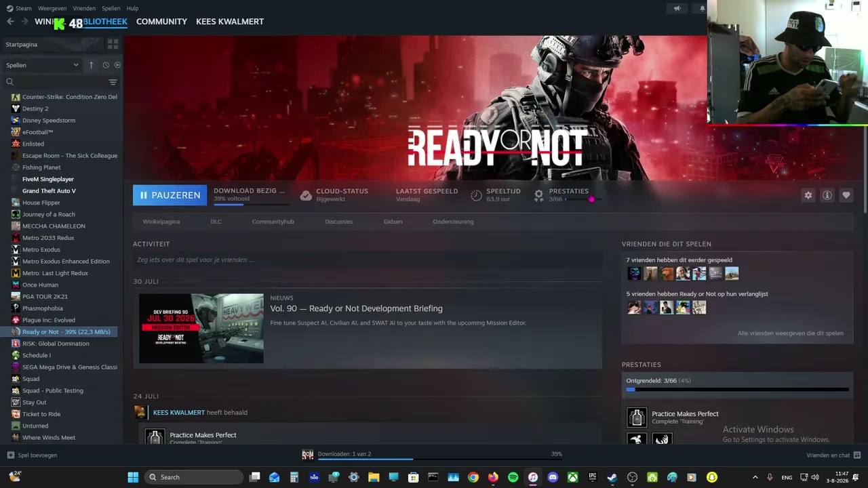
Task: Open the Spellen menu in menu bar
Action: click(x=111, y=9)
